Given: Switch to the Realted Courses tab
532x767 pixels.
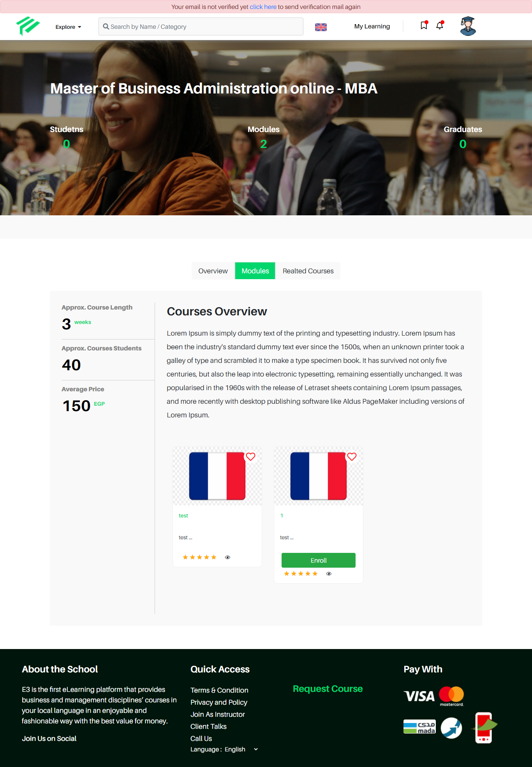Looking at the screenshot, I should point(308,271).
